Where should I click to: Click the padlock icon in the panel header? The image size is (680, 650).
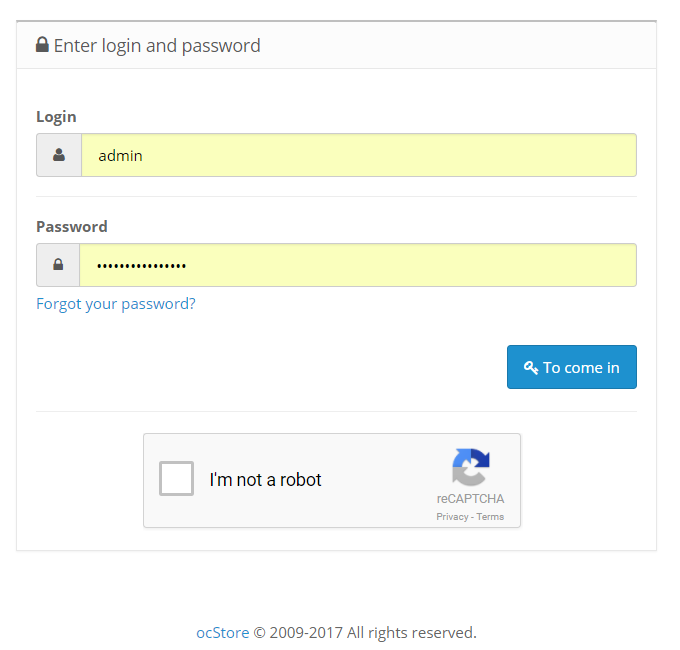(42, 45)
